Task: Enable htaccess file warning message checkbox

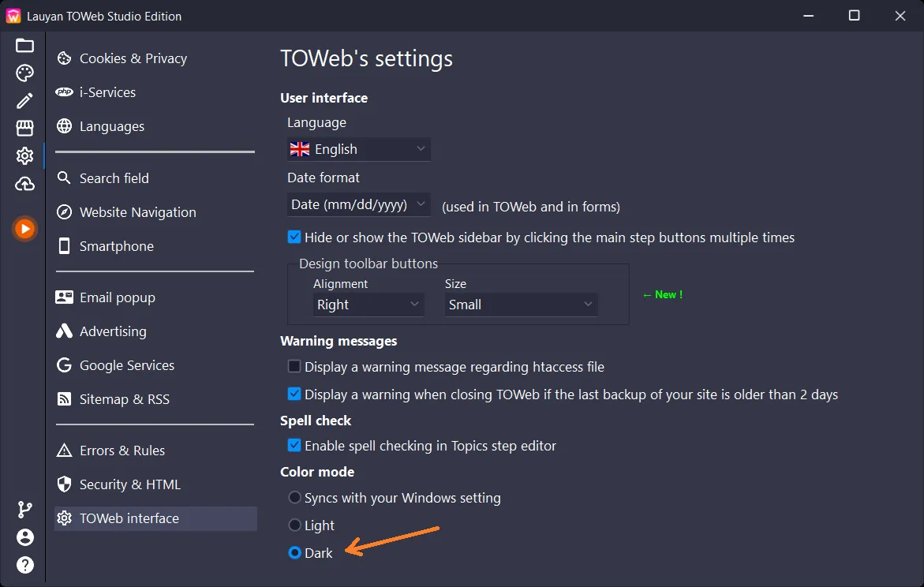Action: coord(294,366)
